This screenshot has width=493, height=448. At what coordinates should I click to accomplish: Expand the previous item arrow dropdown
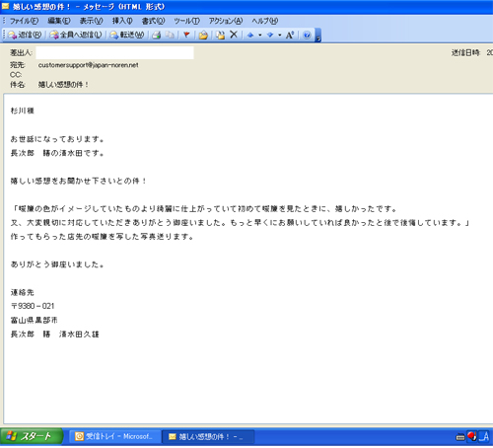coord(259,35)
